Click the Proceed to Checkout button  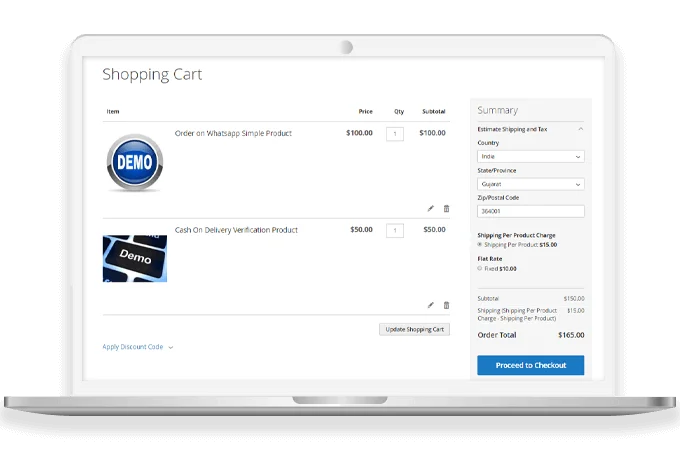point(530,365)
